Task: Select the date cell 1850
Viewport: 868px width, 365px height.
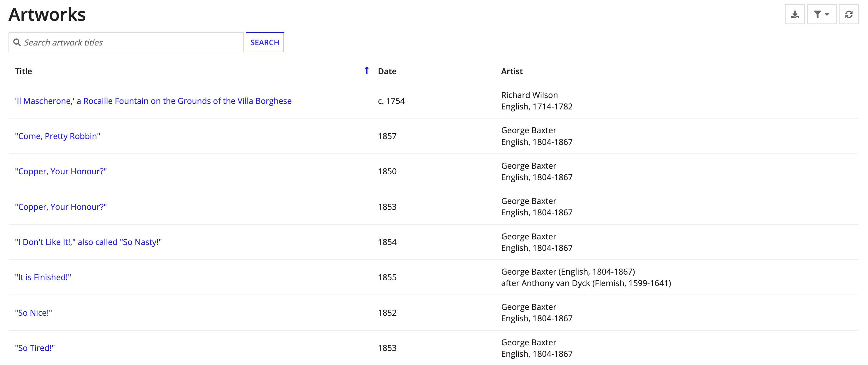Action: tap(387, 171)
